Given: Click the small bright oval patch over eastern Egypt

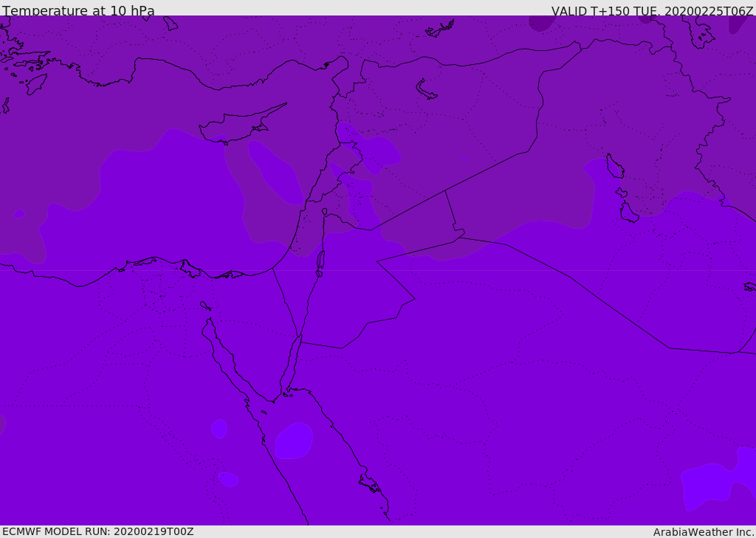Looking at the screenshot, I should click(x=219, y=428).
